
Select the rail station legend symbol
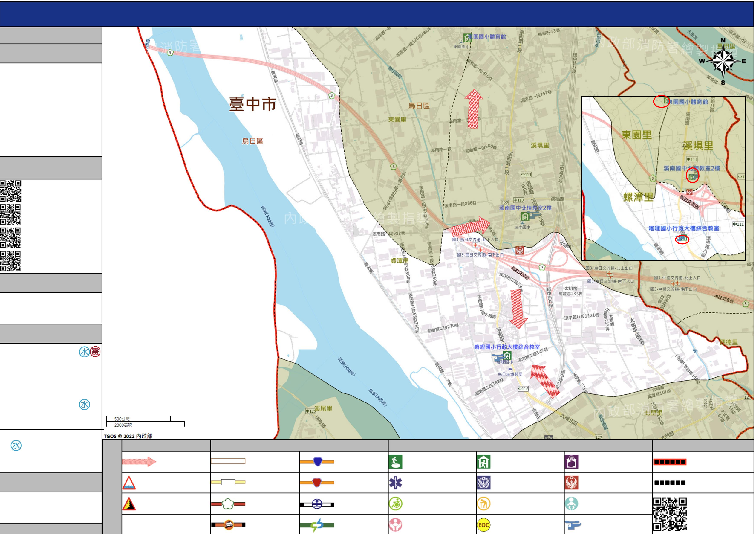pos(317,504)
